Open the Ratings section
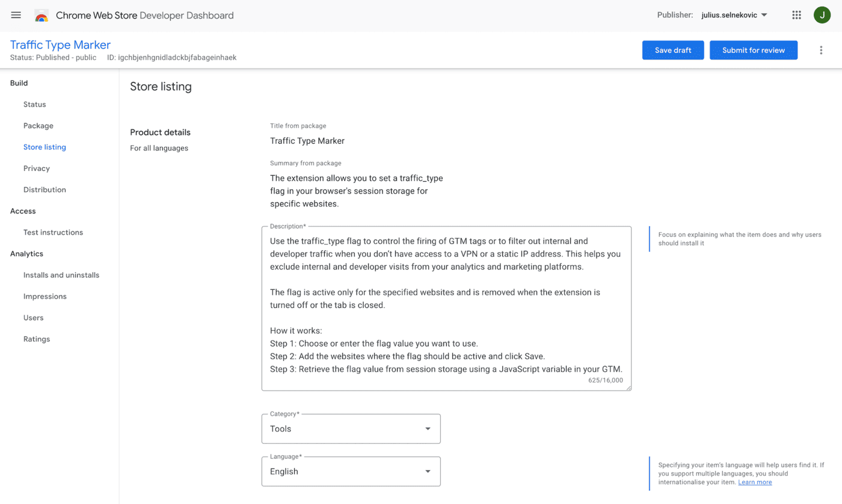 coord(36,339)
